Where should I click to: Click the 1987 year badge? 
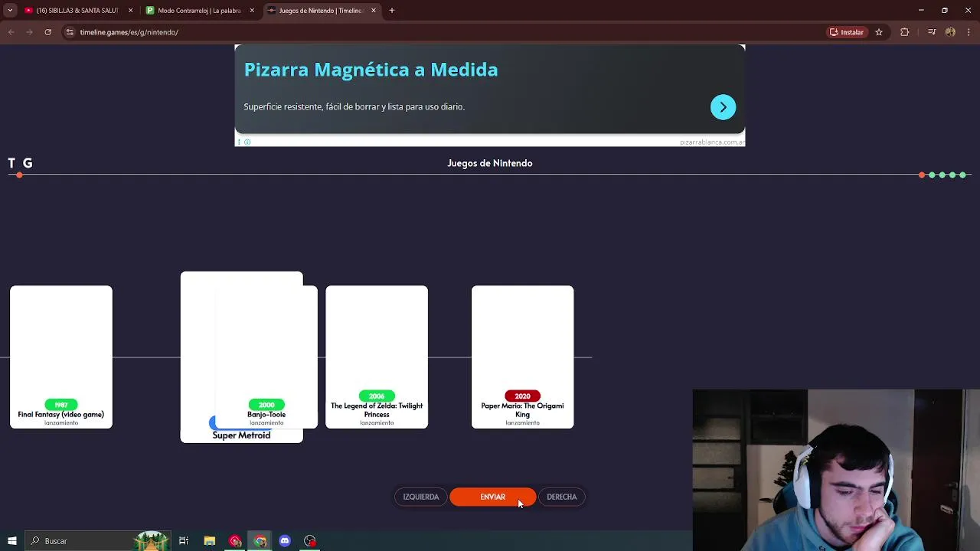pos(61,405)
